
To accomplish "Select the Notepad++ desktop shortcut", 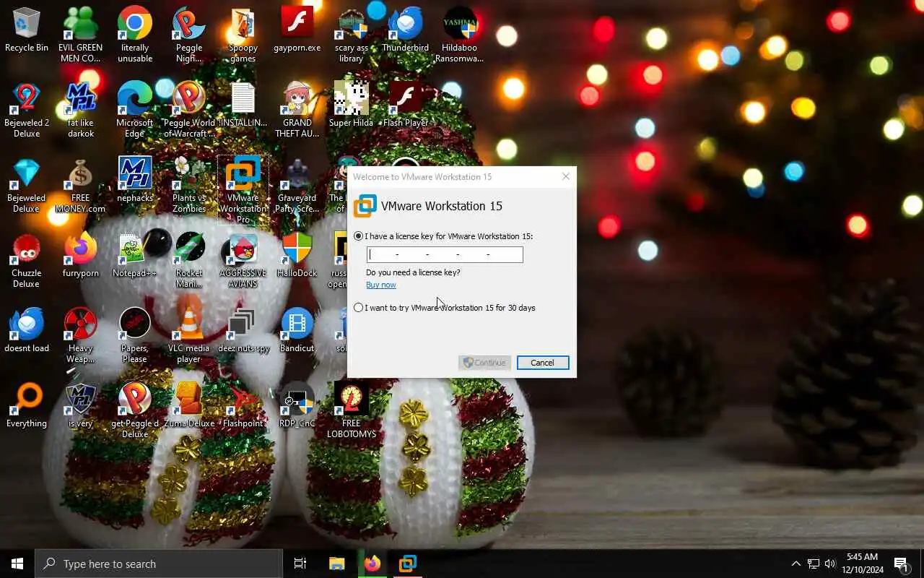I will [x=135, y=256].
